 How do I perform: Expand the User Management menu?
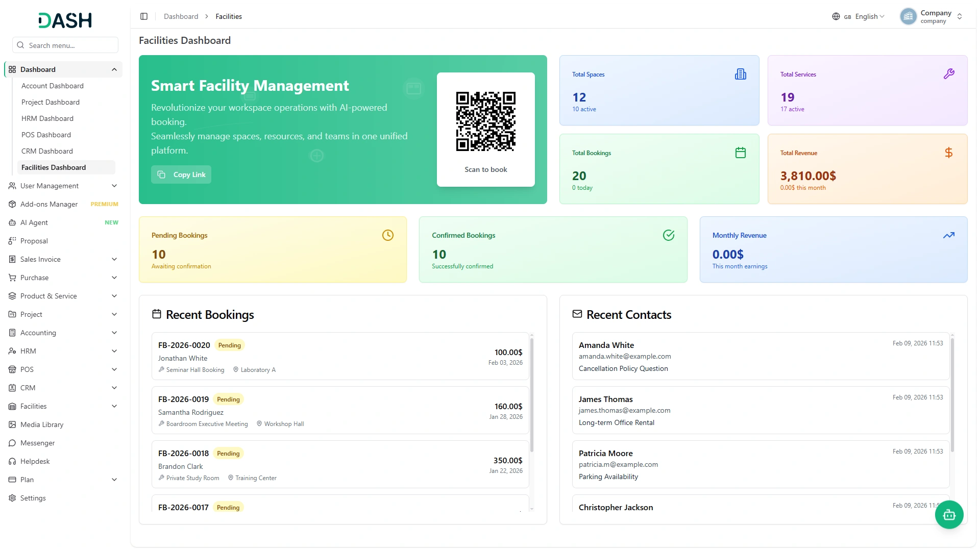coord(63,186)
